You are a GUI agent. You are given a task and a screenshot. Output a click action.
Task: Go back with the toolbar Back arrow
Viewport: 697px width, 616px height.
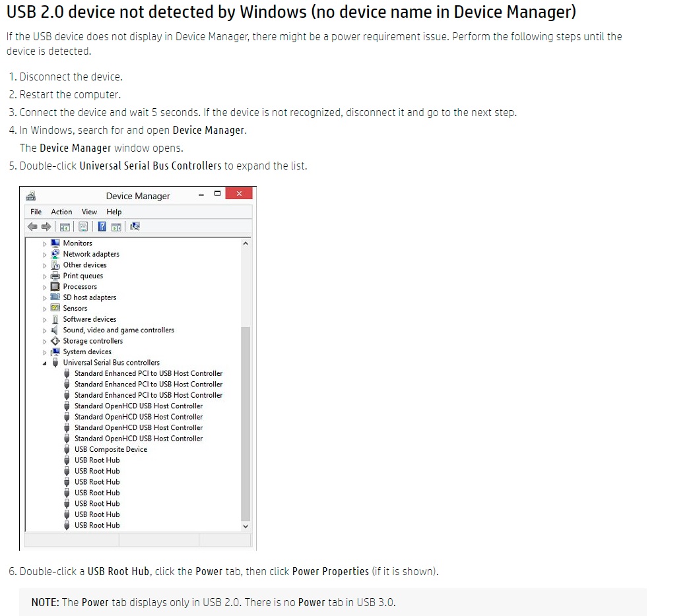click(32, 226)
